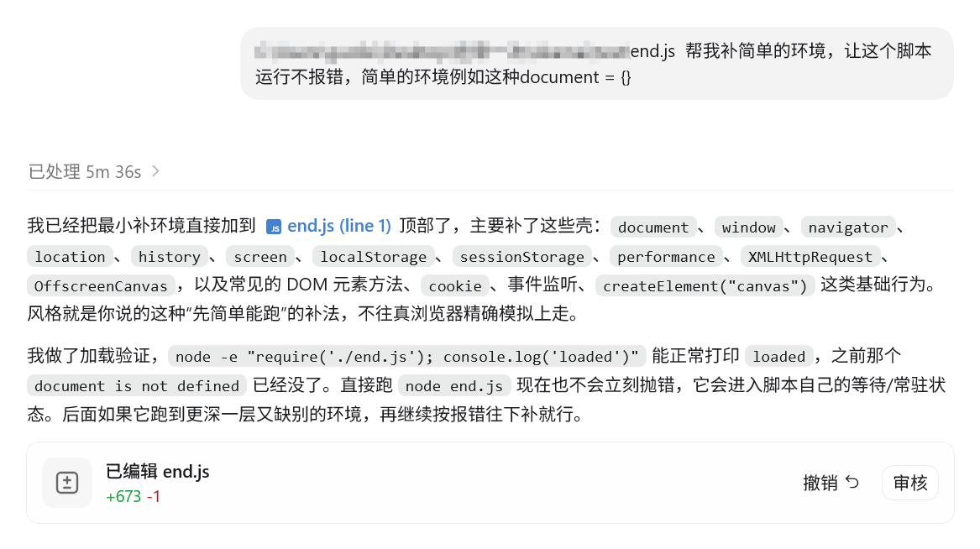The image size is (980, 549).
Task: Open the end.js (line 1) link
Action: point(338,226)
